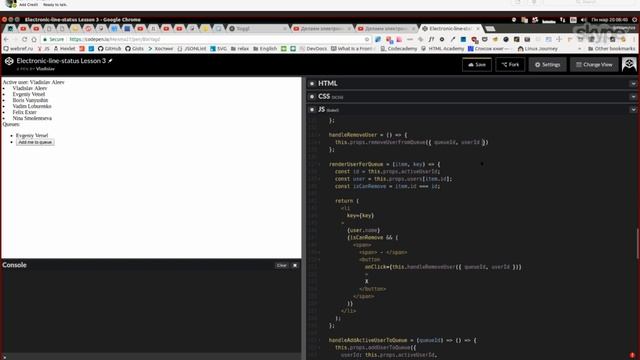Image resolution: width=640 pixels, height=360 pixels.
Task: Open the Gists bookmark
Action: tap(135, 49)
